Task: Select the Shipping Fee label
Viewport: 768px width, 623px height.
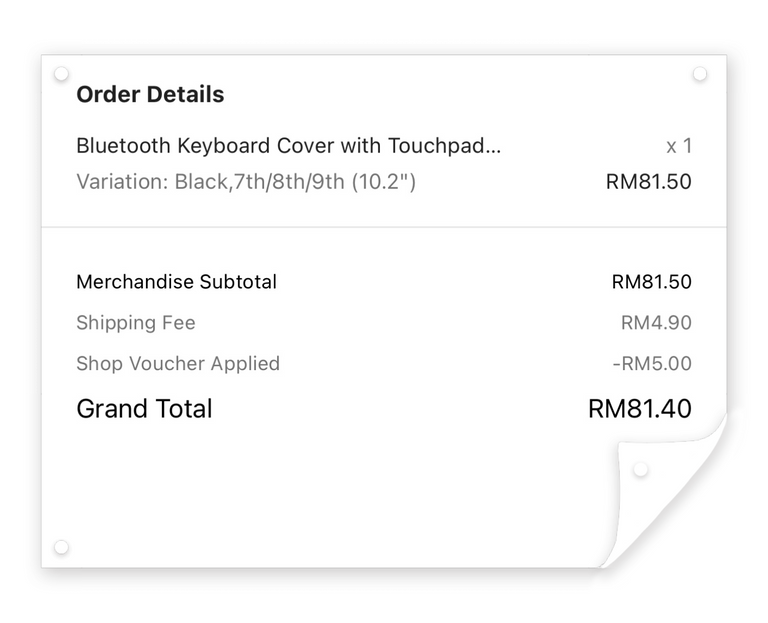Action: [x=136, y=323]
